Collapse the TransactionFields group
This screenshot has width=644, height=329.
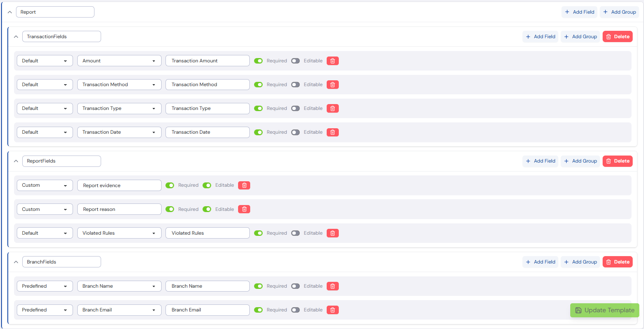point(16,37)
